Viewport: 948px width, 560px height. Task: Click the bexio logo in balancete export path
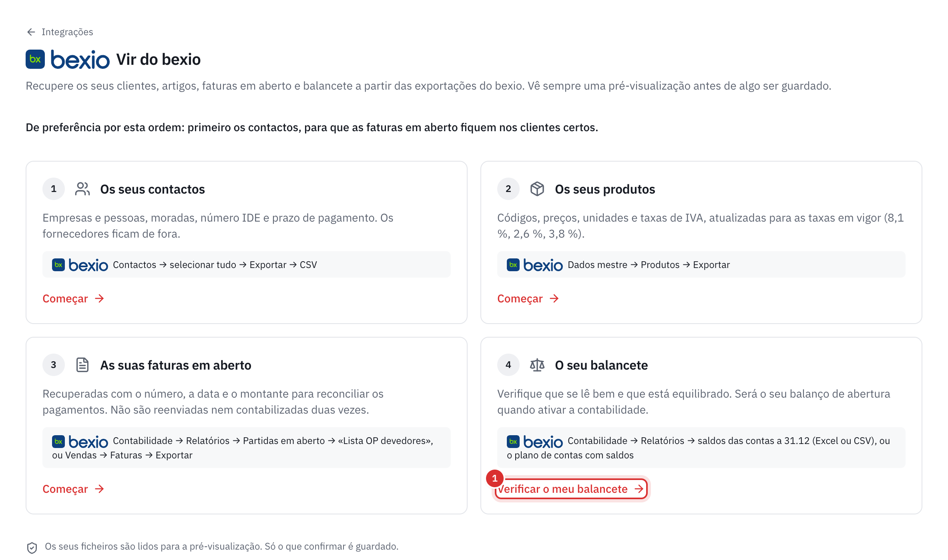coord(535,442)
